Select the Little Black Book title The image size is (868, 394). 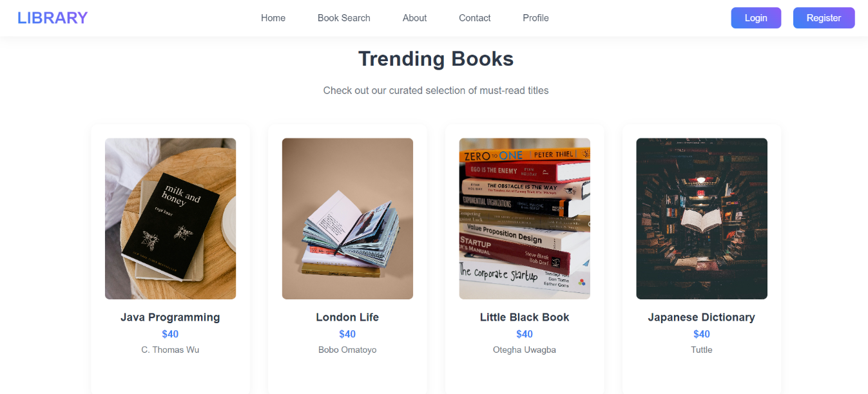coord(524,317)
